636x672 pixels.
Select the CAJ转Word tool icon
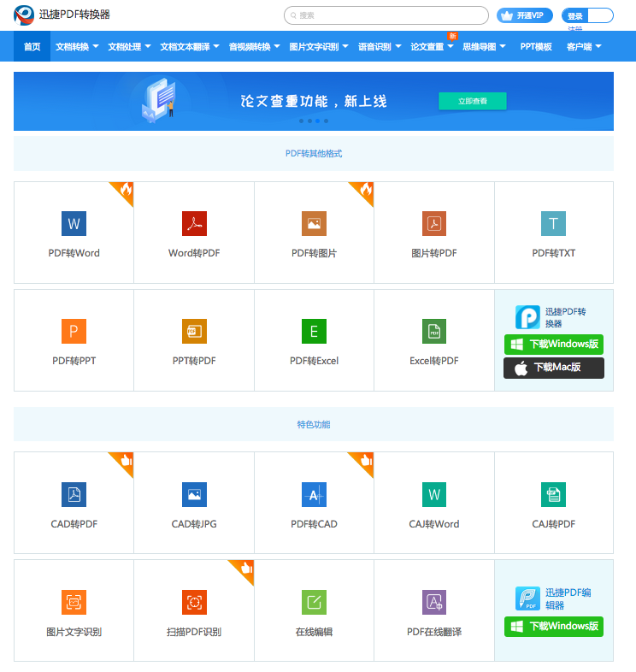pos(433,494)
